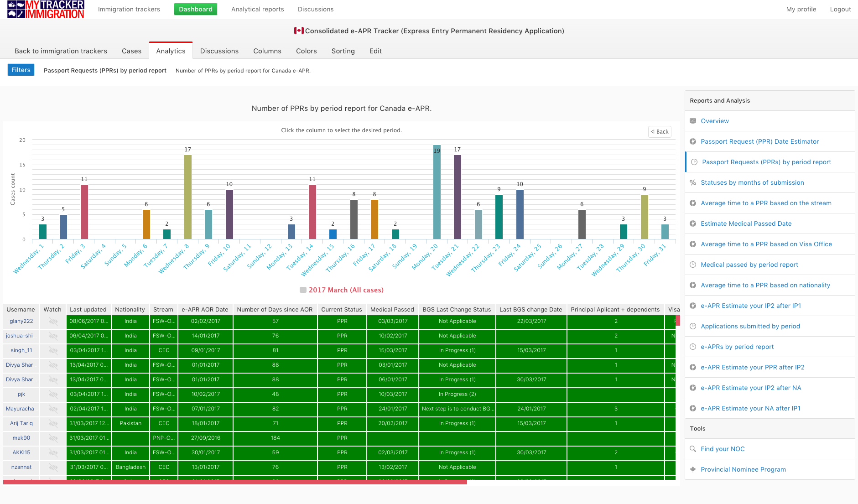Select the Monday 20 bar showing 19
858x504 pixels.
coord(437,192)
